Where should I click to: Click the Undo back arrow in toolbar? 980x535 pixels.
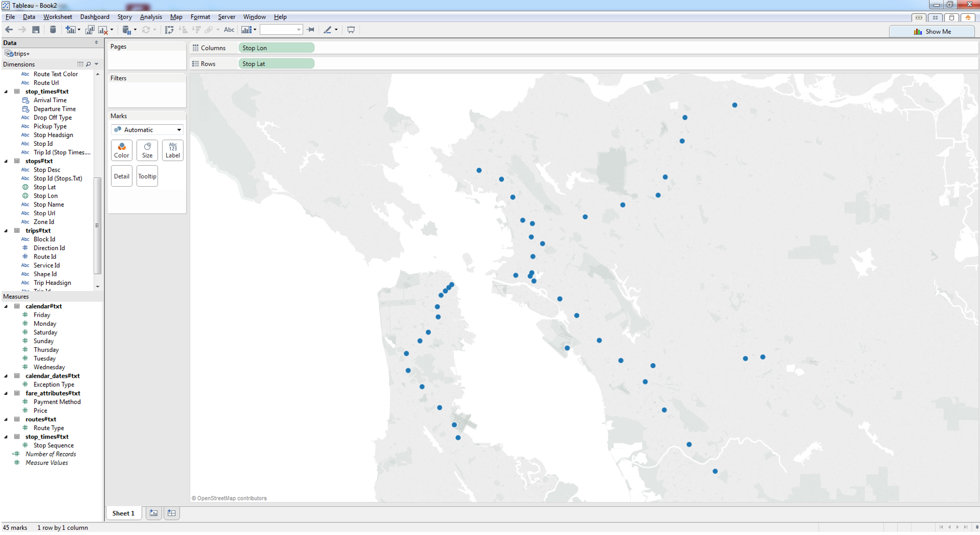(x=9, y=30)
